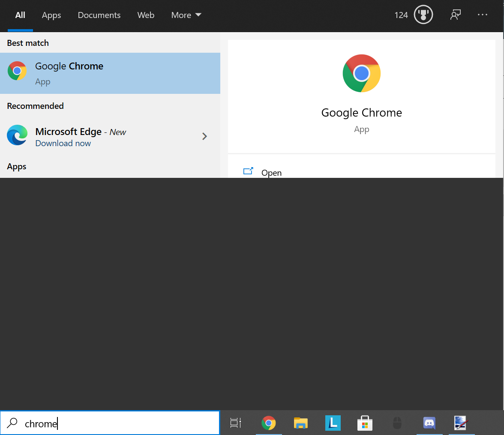This screenshot has width=504, height=435.
Task: Click the Google Chrome title in preview pane
Action: [362, 113]
